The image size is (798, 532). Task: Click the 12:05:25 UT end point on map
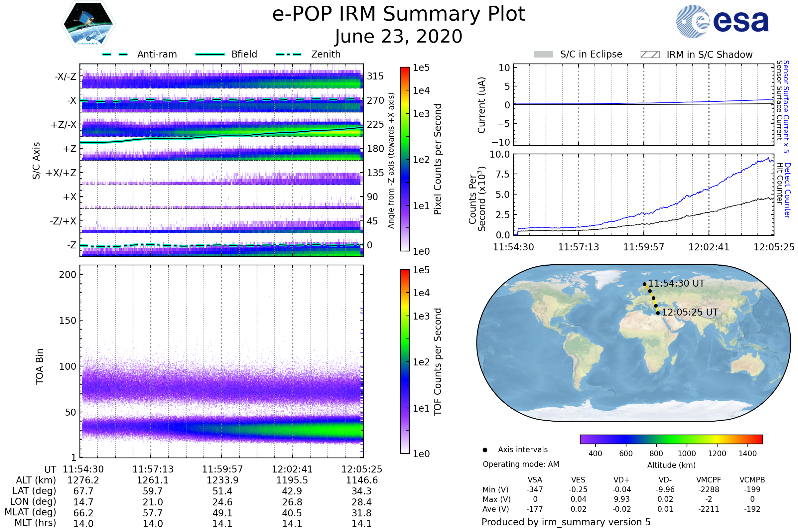pos(658,313)
